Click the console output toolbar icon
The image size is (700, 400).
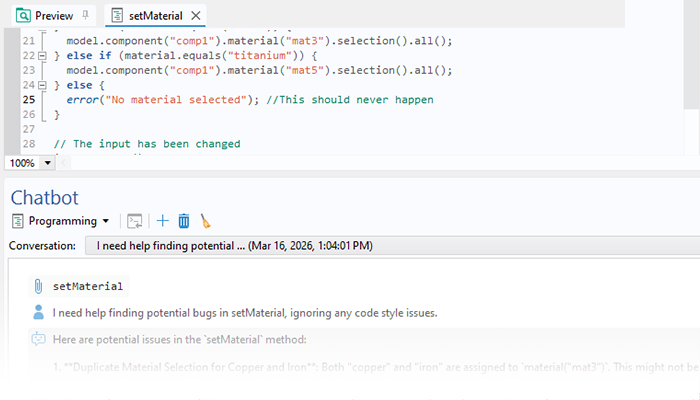tap(134, 221)
